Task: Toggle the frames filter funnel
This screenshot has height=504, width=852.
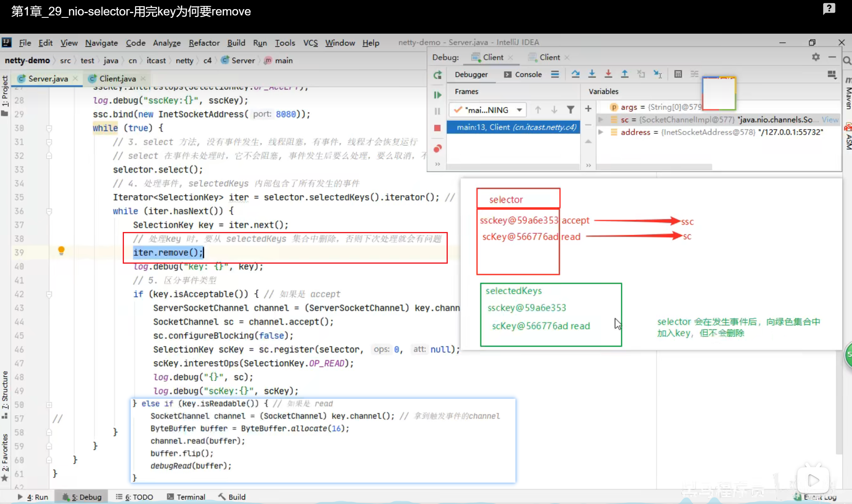Action: (571, 110)
